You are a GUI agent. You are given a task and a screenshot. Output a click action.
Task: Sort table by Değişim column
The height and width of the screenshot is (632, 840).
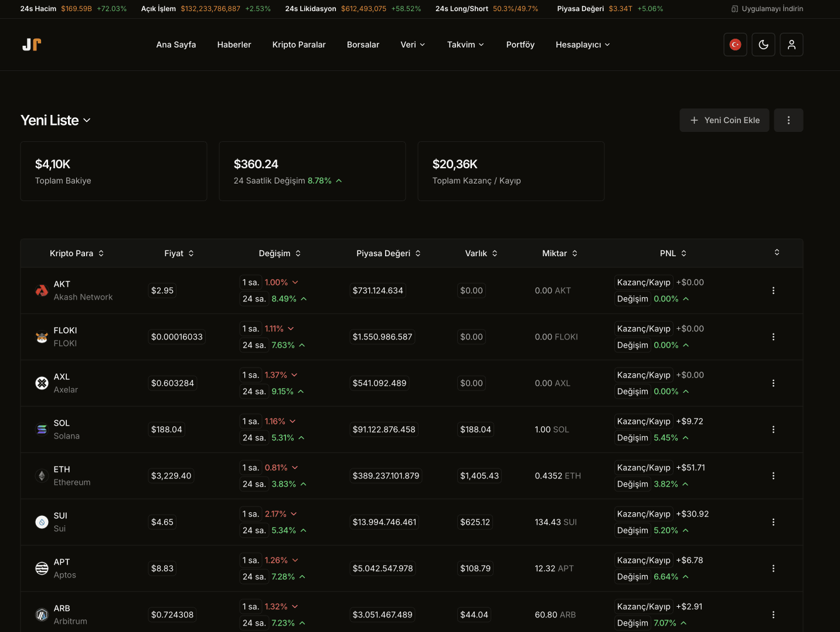280,253
